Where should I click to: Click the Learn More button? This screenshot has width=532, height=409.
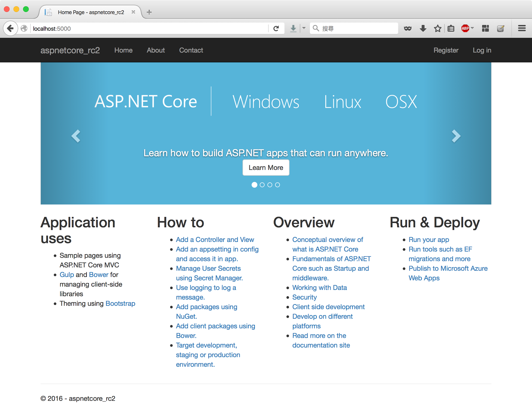[266, 168]
